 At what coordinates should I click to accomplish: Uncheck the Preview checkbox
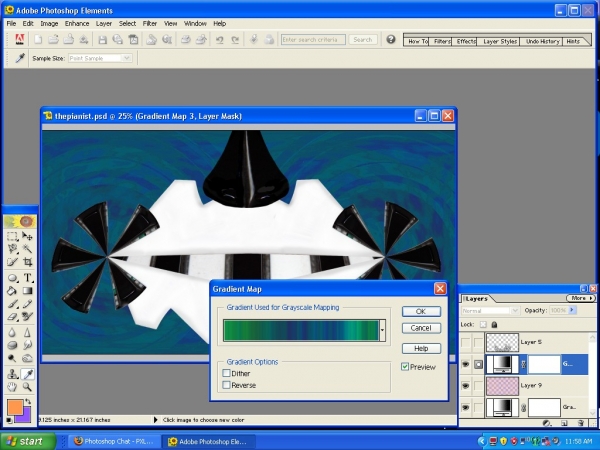(405, 367)
